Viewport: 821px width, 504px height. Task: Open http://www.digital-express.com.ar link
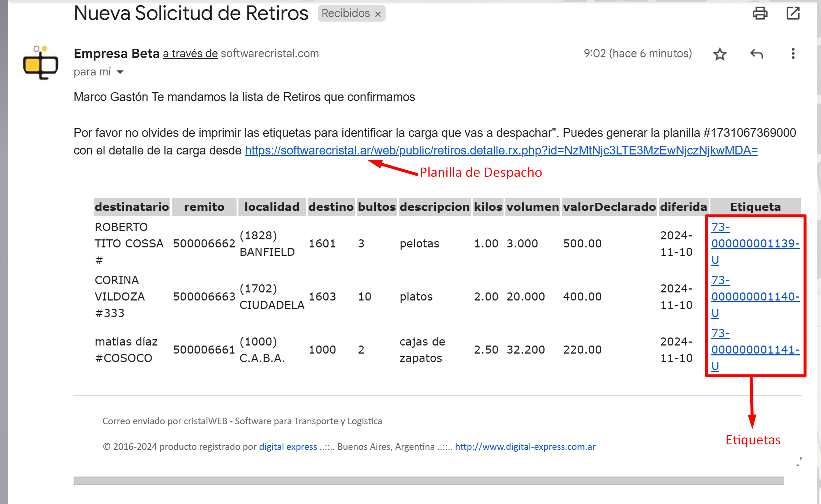coord(525,447)
